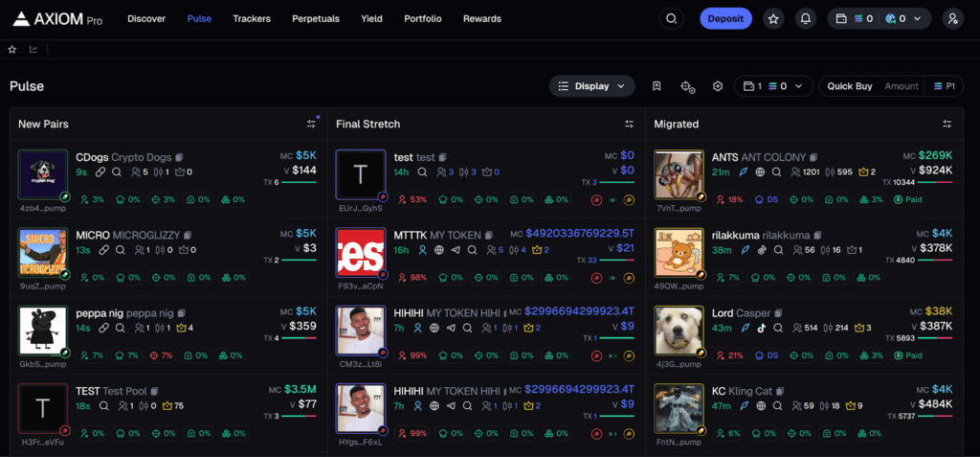Screen dimensions: 980x457
Task: Open the favorites star icon in header
Action: [x=773, y=19]
